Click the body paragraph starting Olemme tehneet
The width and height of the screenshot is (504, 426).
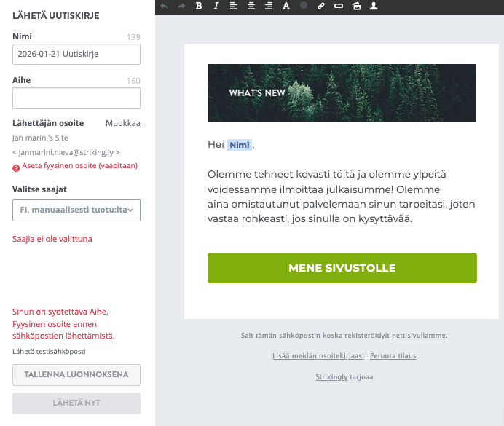tap(342, 197)
